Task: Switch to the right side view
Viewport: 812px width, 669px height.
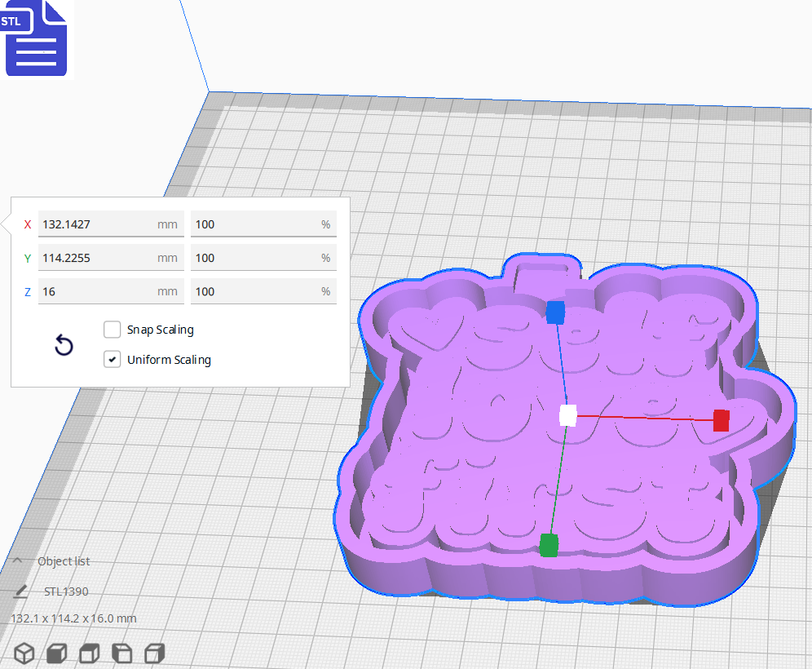Action: point(154,653)
